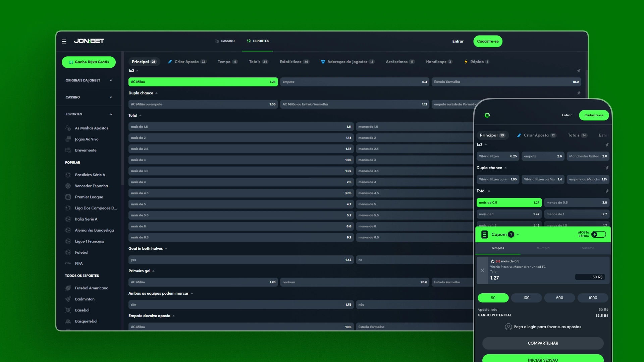Collapse the Total market on desktop
This screenshot has width=644, height=362.
click(141, 116)
